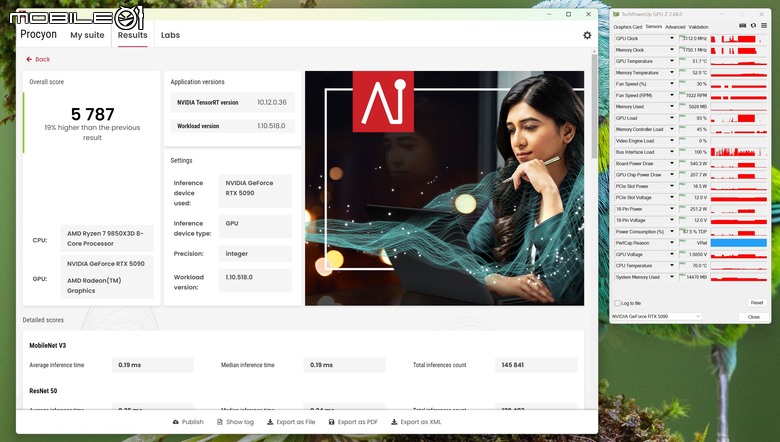Open the My suite tab
The image size is (780, 442).
tap(87, 35)
